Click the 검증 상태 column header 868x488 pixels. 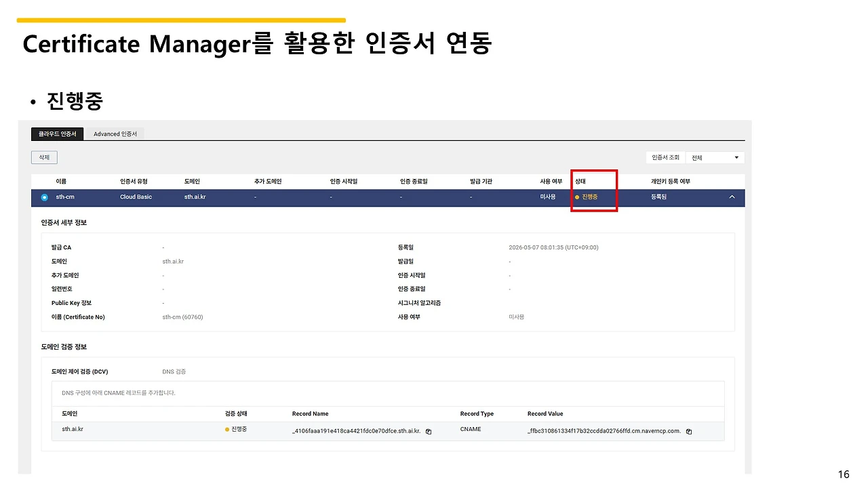click(x=236, y=414)
